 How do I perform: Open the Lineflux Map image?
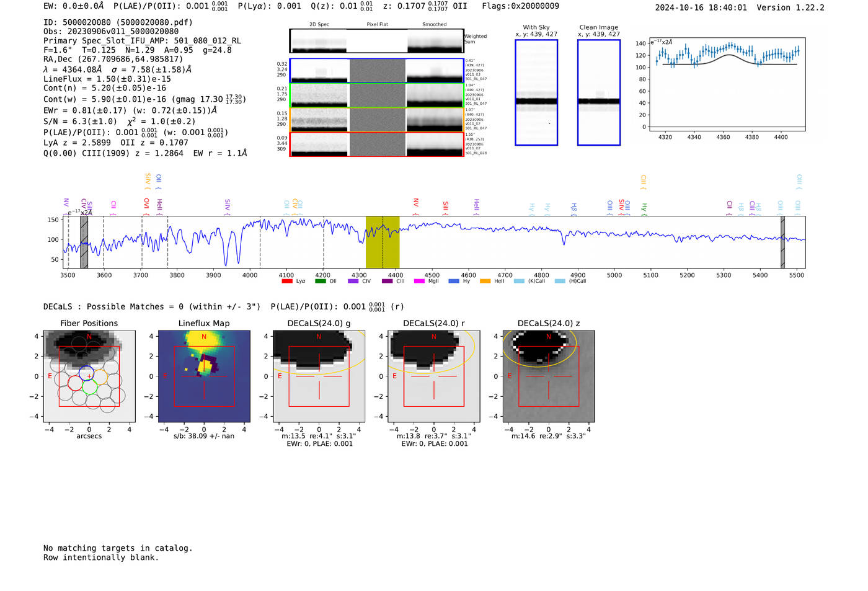[x=204, y=376]
